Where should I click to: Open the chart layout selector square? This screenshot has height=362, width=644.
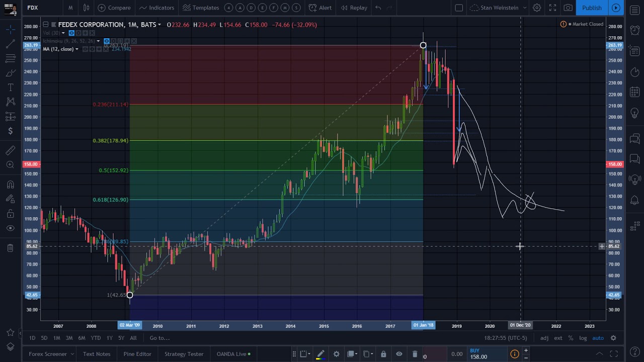[x=459, y=8]
